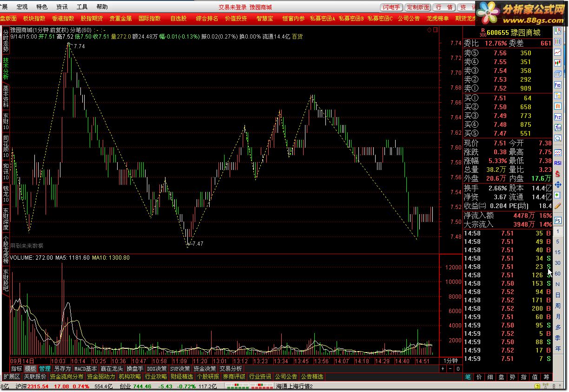
Task: Click the minus zoom button under chart
Action: [x=451, y=369]
